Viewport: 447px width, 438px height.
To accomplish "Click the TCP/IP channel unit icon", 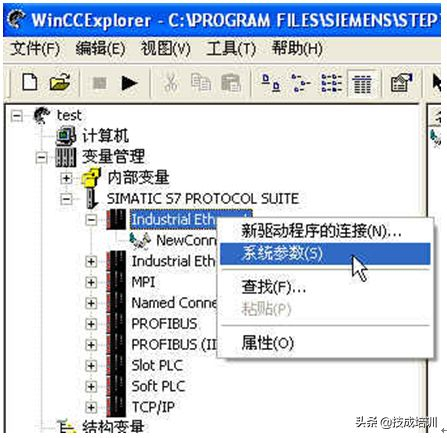I will click(116, 407).
